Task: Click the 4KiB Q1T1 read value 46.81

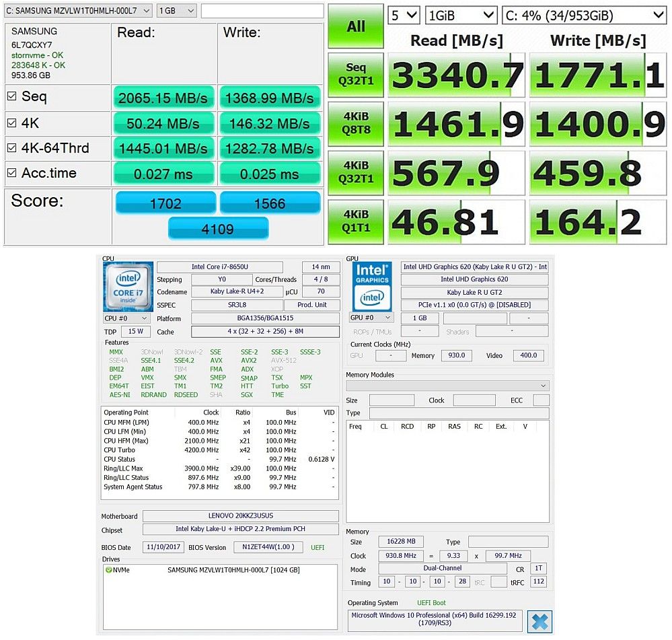Action: pos(457,221)
